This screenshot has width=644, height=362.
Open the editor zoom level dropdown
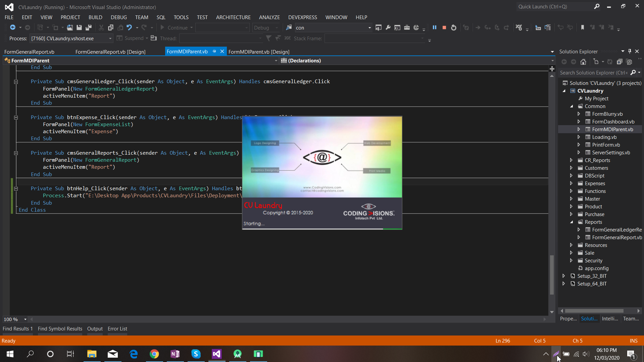[x=25, y=319]
